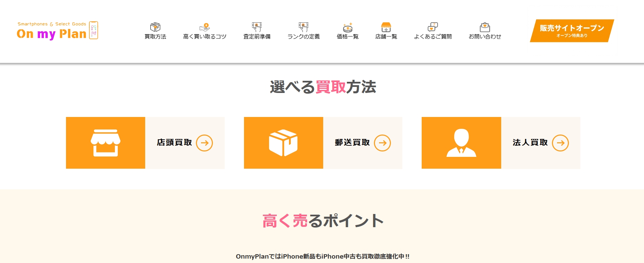Open the 買取方法 menu item
Image resolution: width=644 pixels, height=263 pixels.
coord(155,37)
